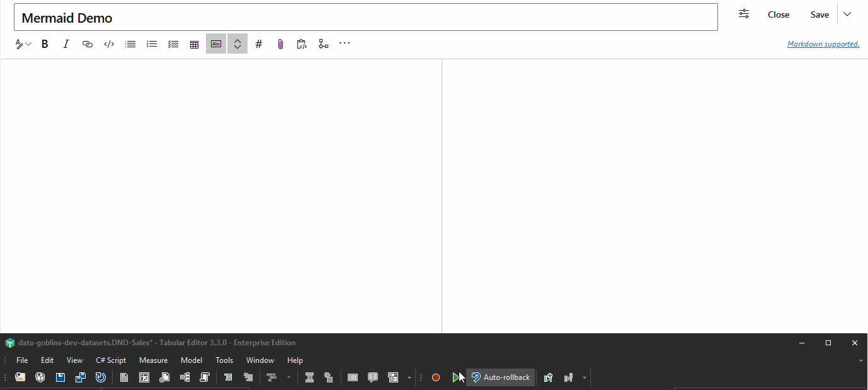Refresh the model with the refresh icon
This screenshot has height=390, width=868.
click(x=101, y=377)
